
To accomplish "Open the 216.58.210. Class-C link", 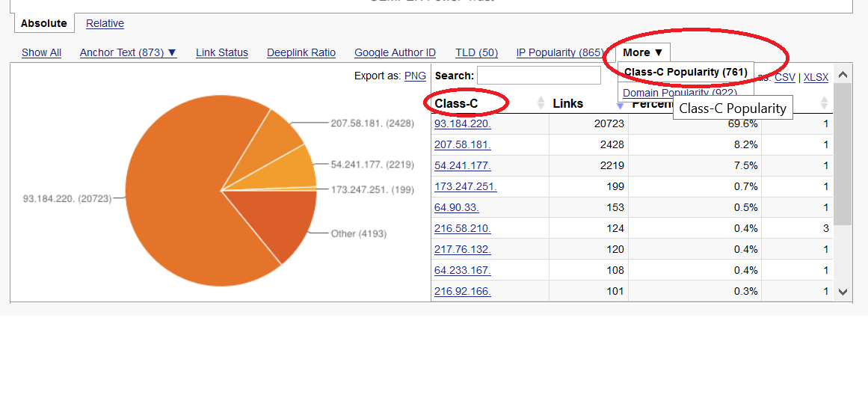I will (462, 228).
